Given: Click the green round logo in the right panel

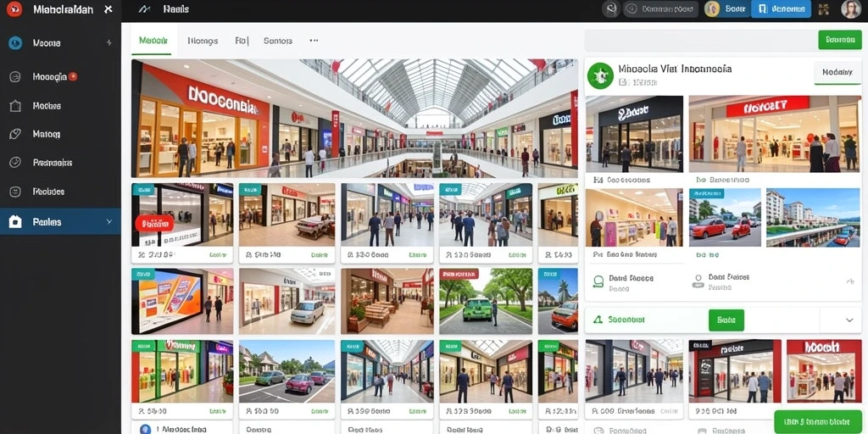Looking at the screenshot, I should click(x=600, y=75).
